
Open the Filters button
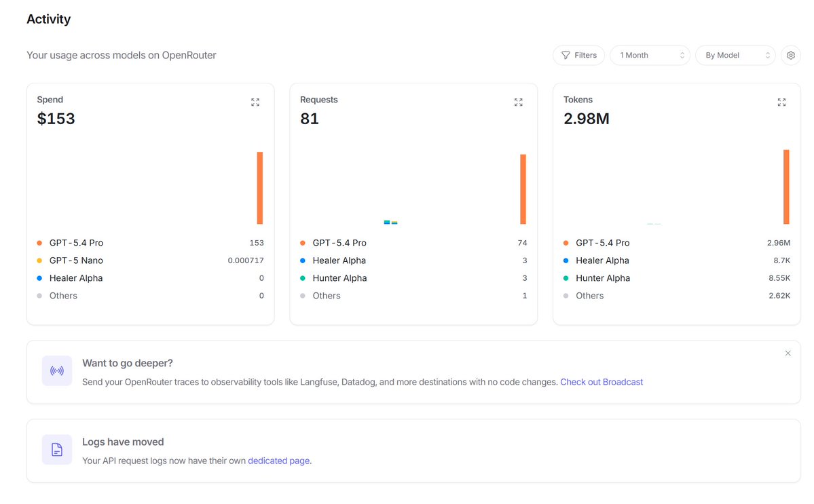point(578,56)
